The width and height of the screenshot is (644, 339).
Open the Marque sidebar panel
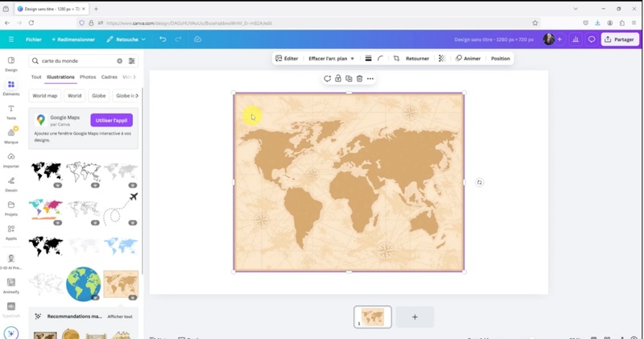[x=11, y=135]
